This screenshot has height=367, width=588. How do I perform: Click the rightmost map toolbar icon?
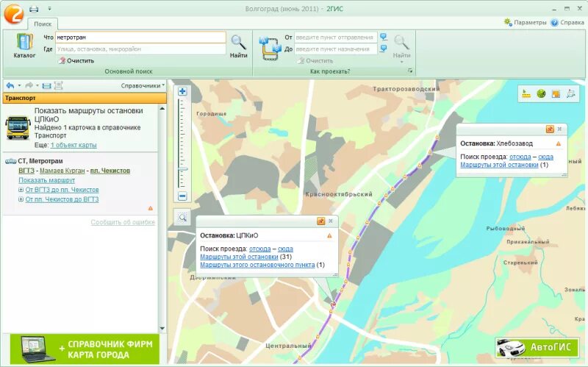click(x=570, y=94)
